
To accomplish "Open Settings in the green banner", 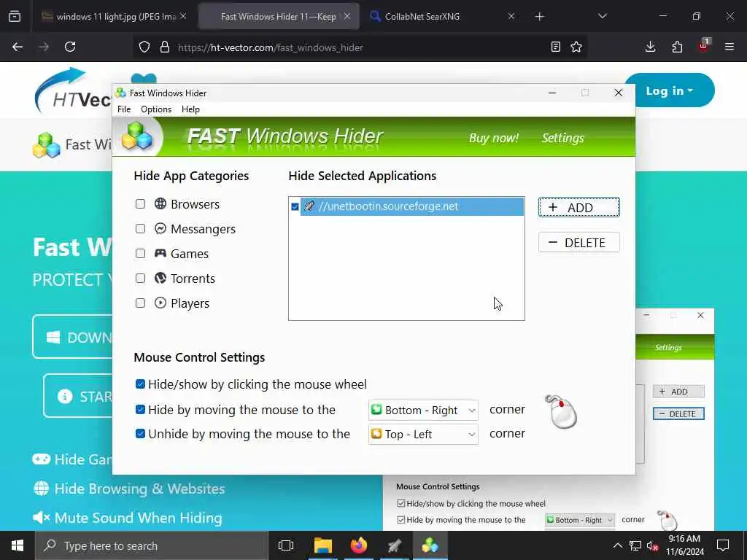I will (x=562, y=138).
